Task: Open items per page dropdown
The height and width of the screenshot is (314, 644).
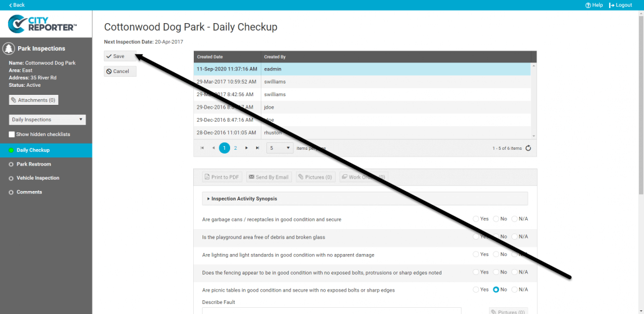Action: tap(280, 148)
